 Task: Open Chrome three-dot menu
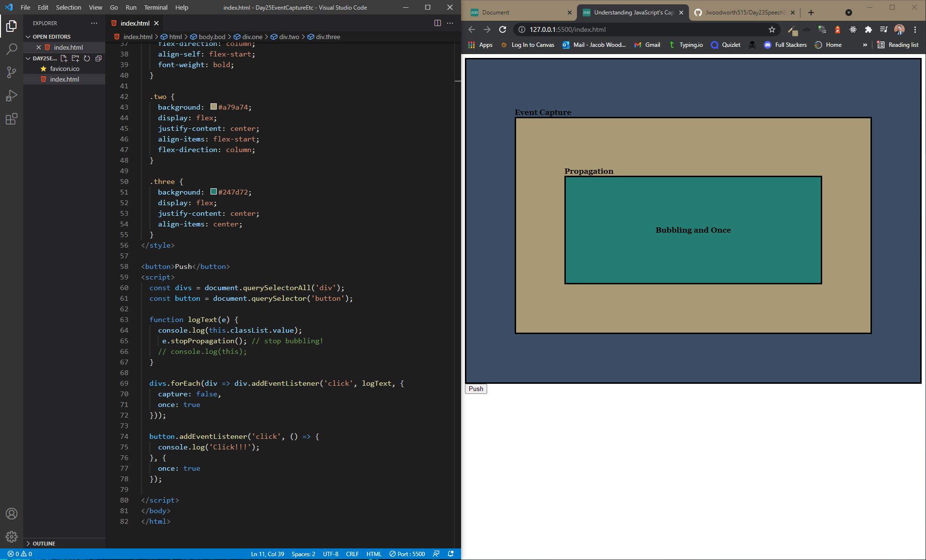(915, 29)
